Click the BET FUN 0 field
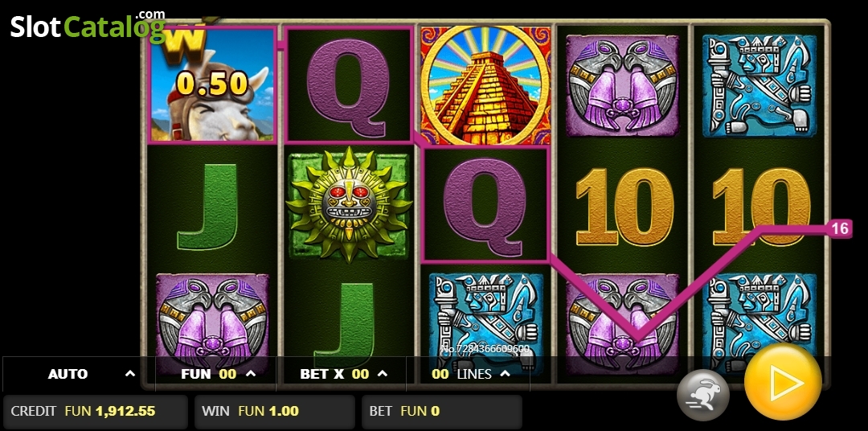Image resolution: width=868 pixels, height=431 pixels. click(442, 411)
